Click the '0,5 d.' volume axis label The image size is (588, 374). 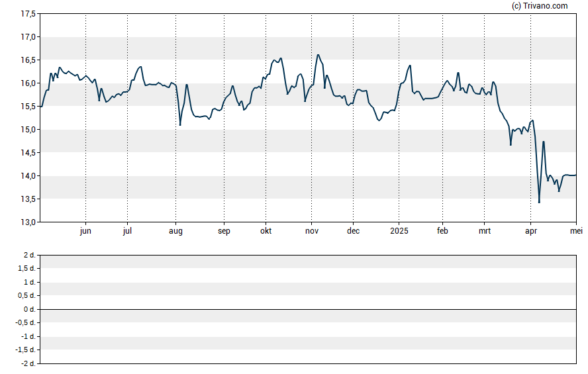click(x=27, y=296)
